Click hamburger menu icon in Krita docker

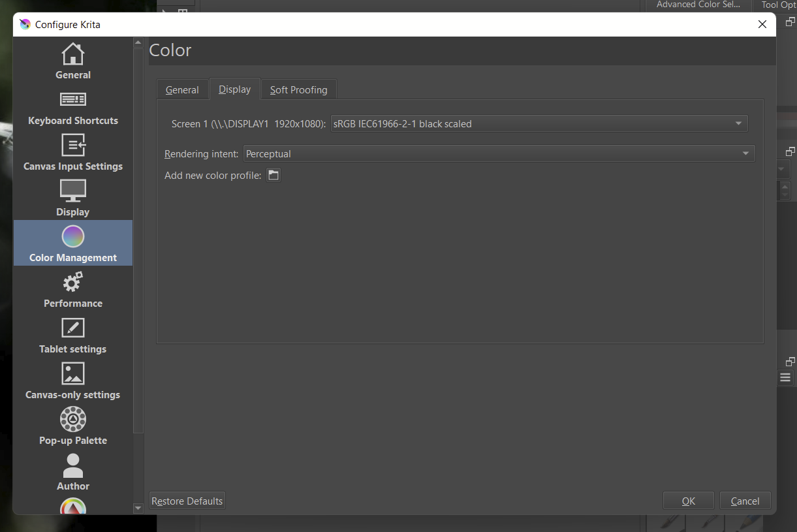(785, 377)
